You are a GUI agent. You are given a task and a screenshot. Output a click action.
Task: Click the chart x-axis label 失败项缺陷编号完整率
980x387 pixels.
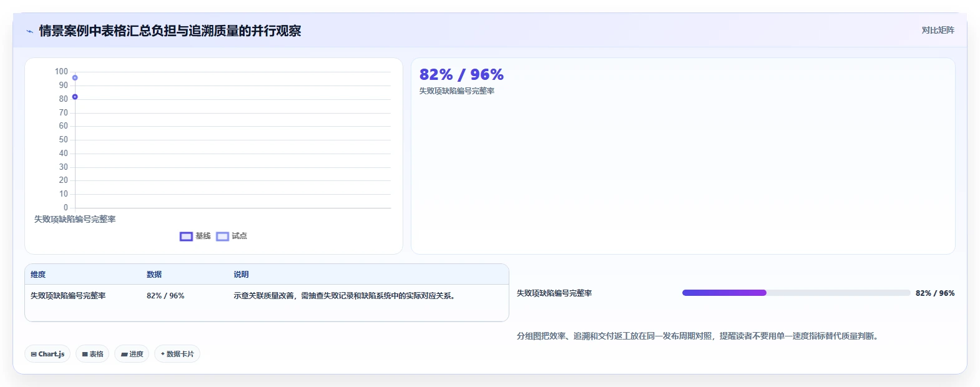(75, 219)
